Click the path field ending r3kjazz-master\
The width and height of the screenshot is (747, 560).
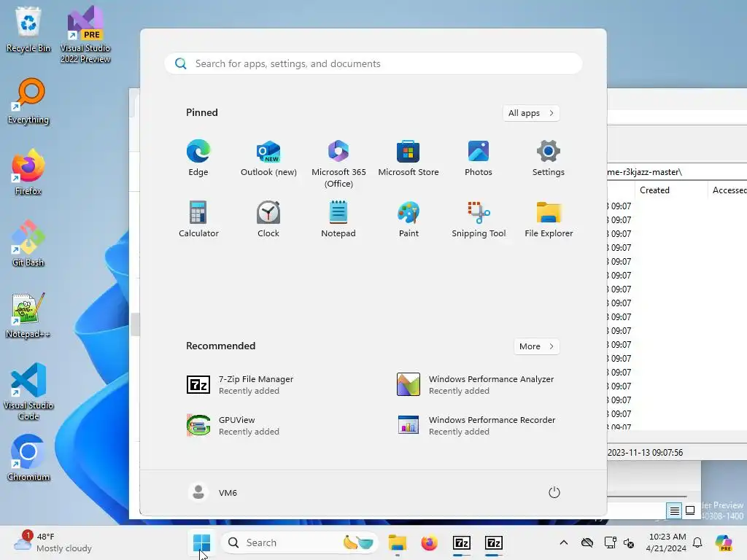pos(677,172)
